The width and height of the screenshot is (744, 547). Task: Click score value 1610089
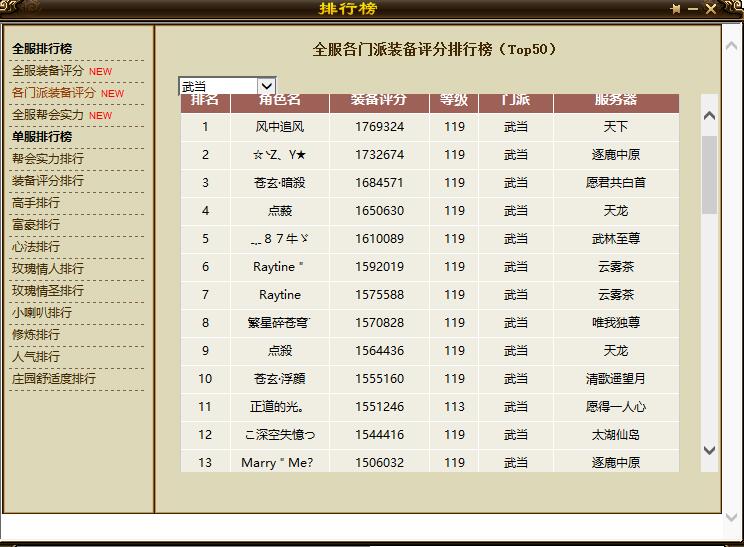coord(380,239)
